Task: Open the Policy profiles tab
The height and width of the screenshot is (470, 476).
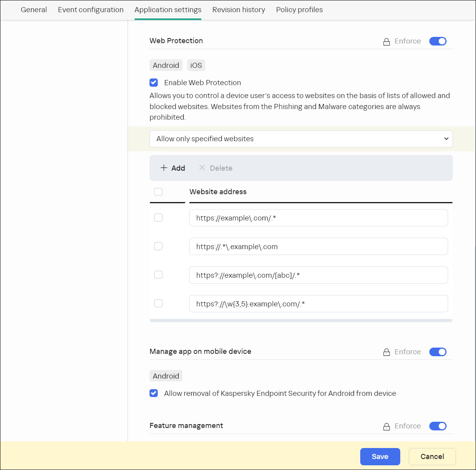Action: click(x=299, y=9)
